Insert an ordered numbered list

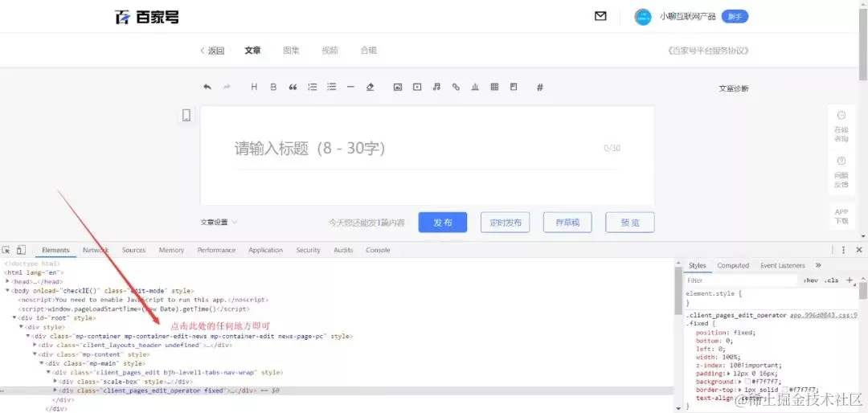click(x=312, y=87)
